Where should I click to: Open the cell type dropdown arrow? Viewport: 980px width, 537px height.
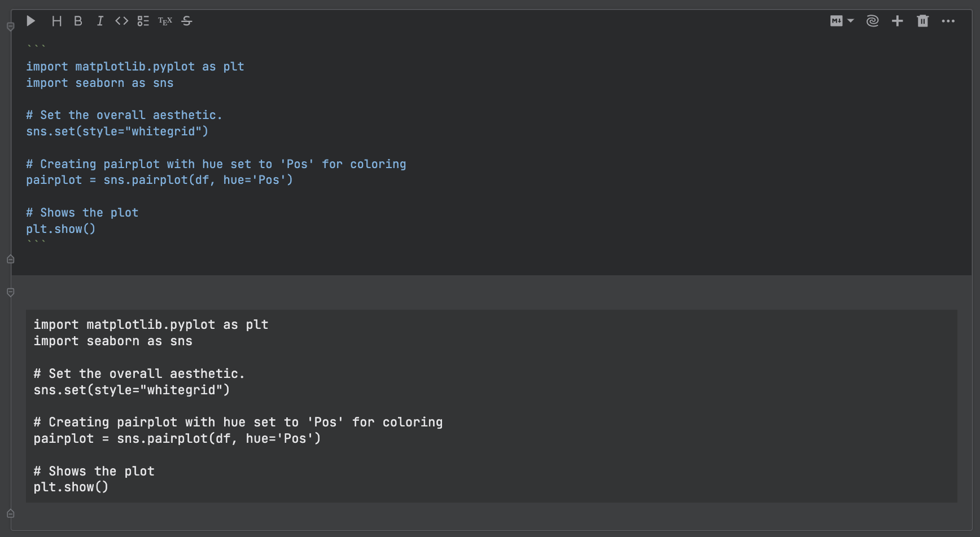850,21
